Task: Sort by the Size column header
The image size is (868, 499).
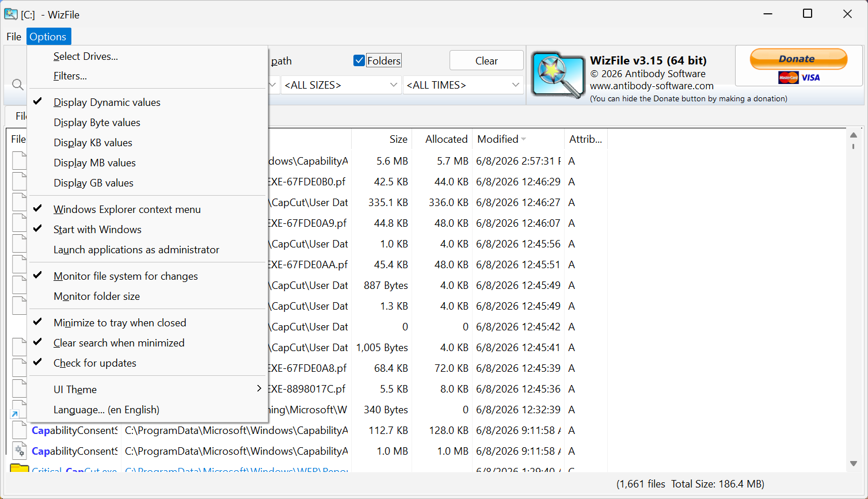Action: tap(382, 139)
